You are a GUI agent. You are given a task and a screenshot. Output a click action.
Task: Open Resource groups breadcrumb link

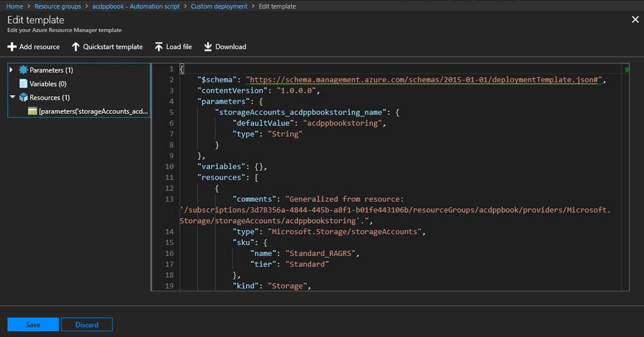(x=58, y=6)
